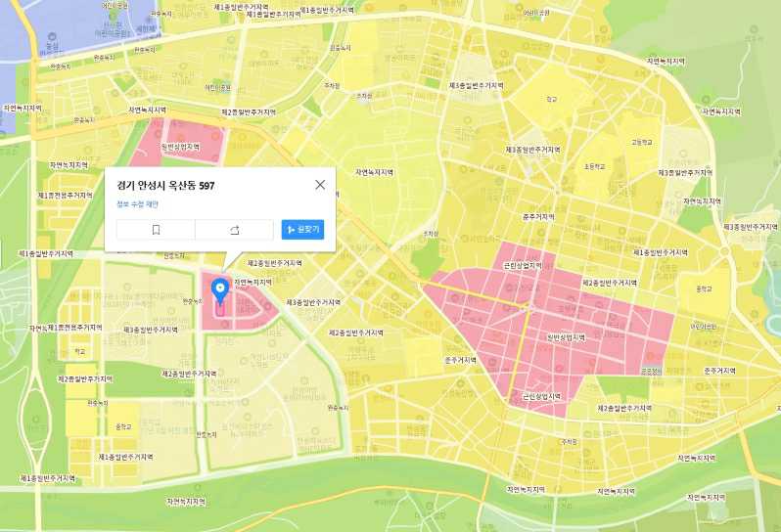Select the 일반상업지역 label in the large central pink district
Image resolution: width=781 pixels, height=532 pixels.
click(x=565, y=336)
